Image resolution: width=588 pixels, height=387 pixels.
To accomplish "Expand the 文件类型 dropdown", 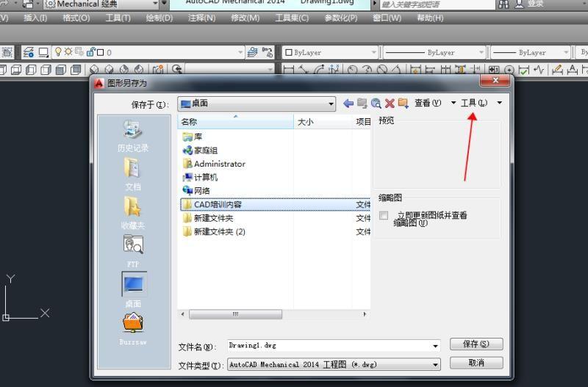I will (435, 364).
